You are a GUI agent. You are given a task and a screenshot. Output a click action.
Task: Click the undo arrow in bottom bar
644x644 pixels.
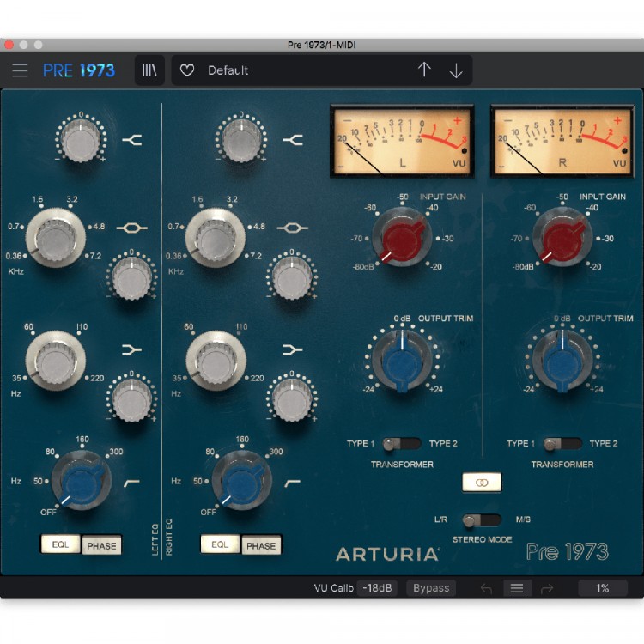487,589
